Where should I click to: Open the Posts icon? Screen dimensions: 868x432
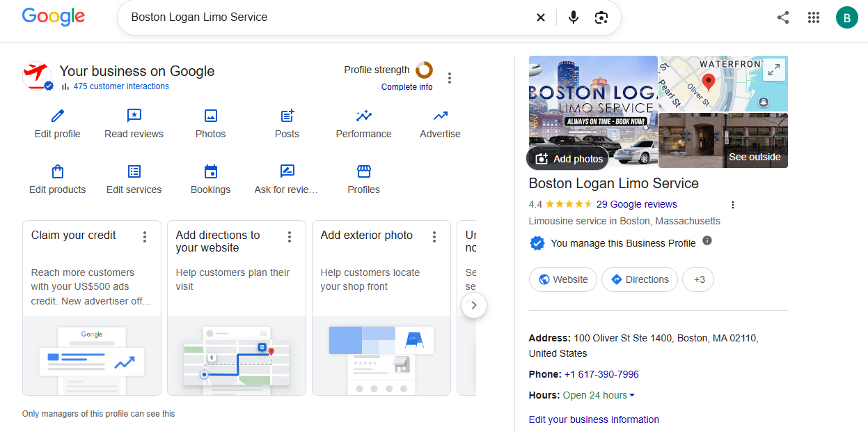click(287, 116)
